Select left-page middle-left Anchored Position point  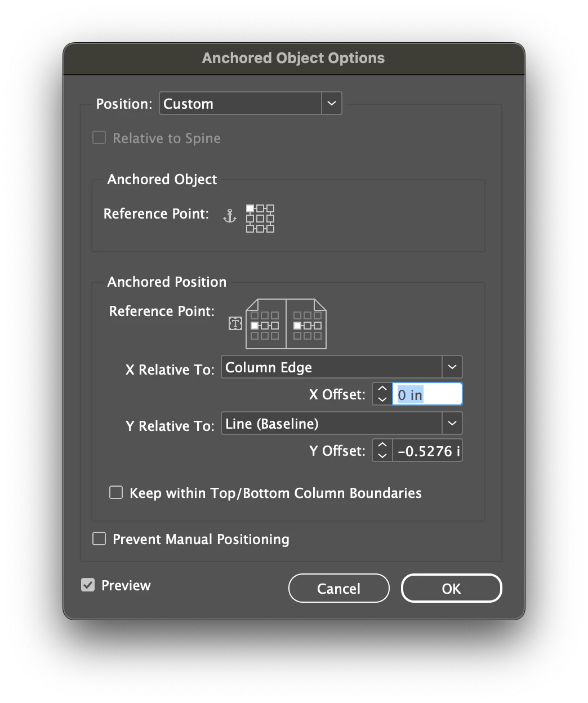255,326
